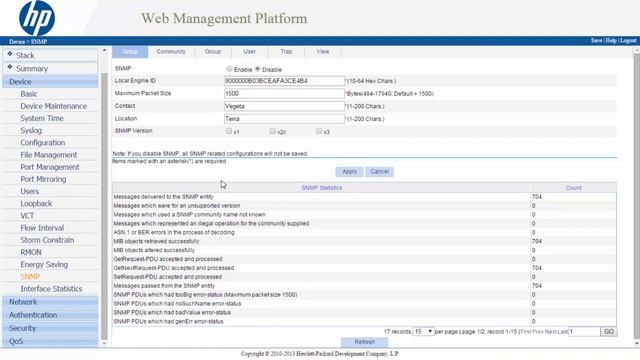Click the Local Engine ID field
The image size is (640, 360).
pos(284,81)
